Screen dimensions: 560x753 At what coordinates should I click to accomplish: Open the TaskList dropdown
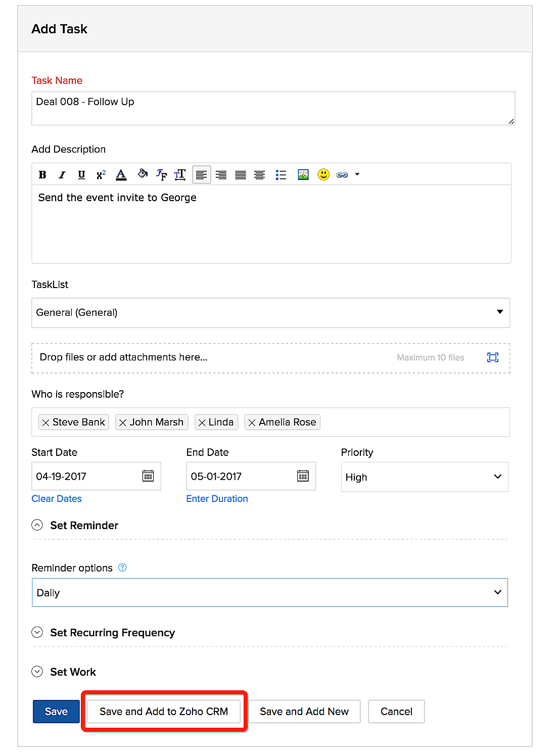(270, 313)
